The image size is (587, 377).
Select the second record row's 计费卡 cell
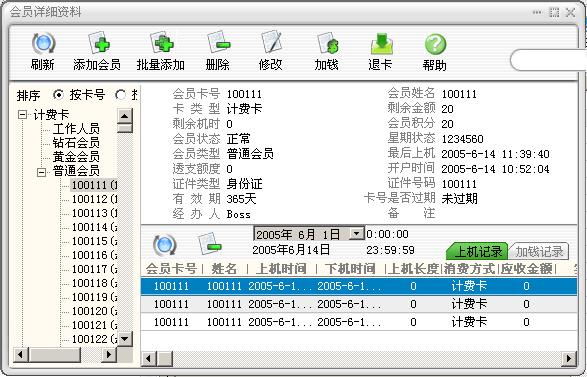pyautogui.click(x=469, y=304)
